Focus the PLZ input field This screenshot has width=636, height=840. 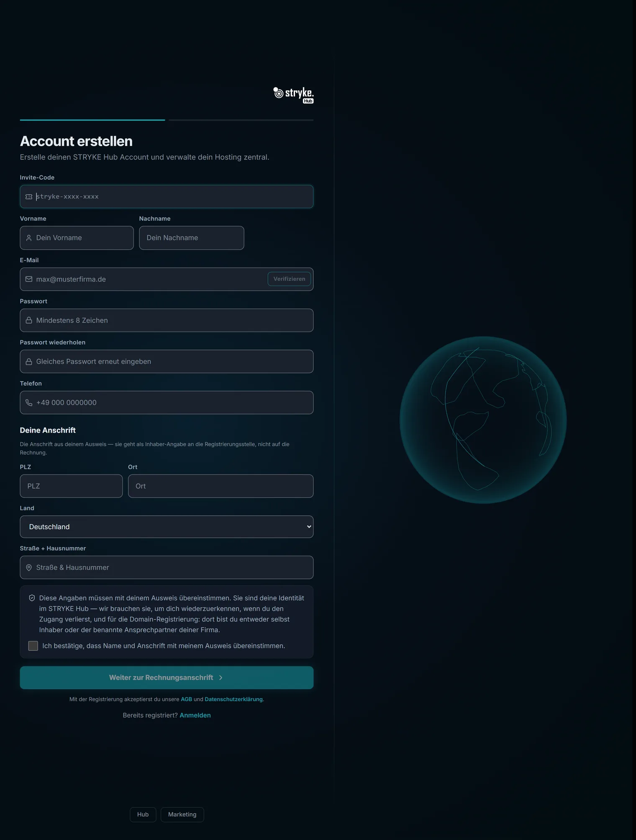click(x=71, y=486)
